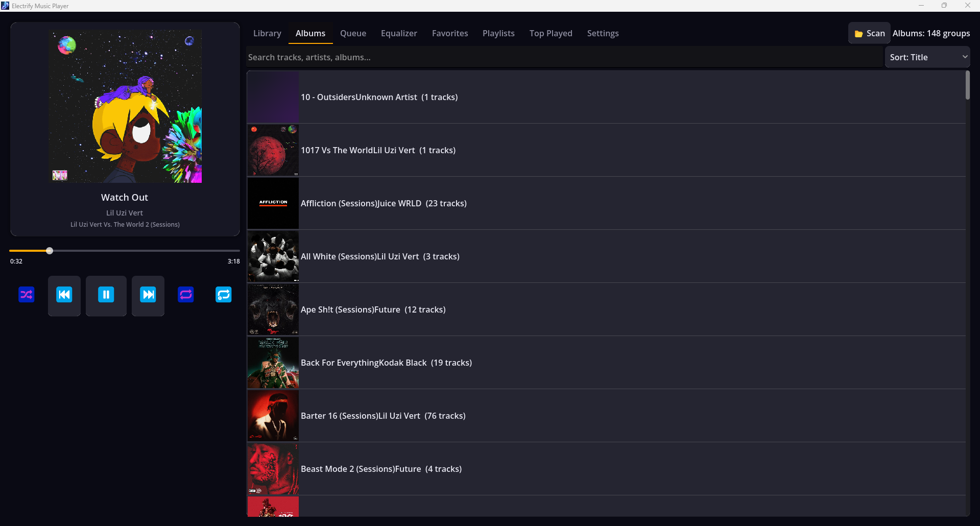Click the total duration "3:18"
Screen dimensions: 980x526
pos(234,261)
